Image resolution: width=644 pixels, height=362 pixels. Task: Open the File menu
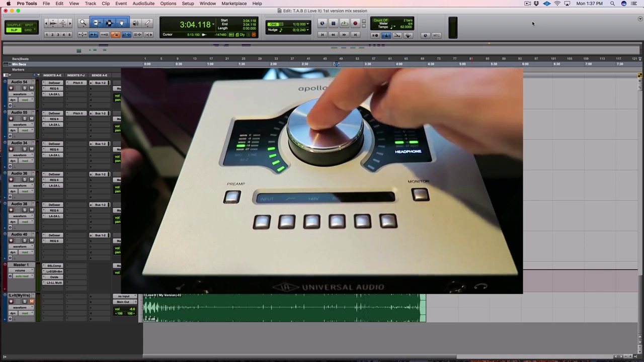click(x=46, y=4)
